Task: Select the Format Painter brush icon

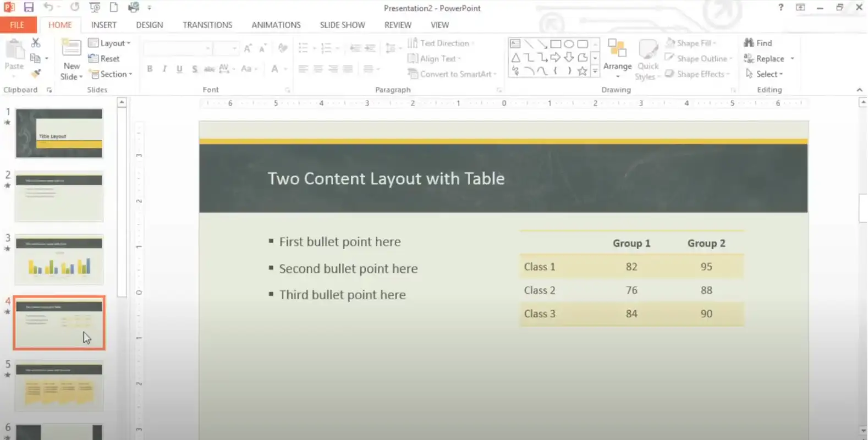Action: [36, 73]
